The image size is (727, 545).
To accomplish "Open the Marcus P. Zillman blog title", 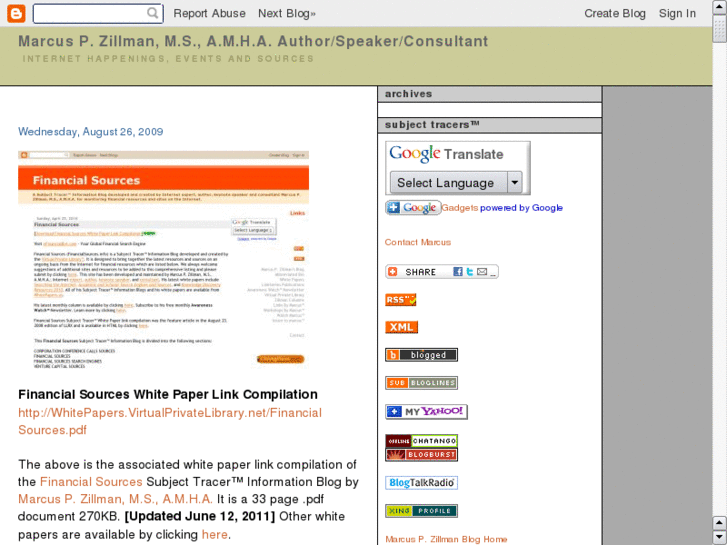I will [x=253, y=41].
